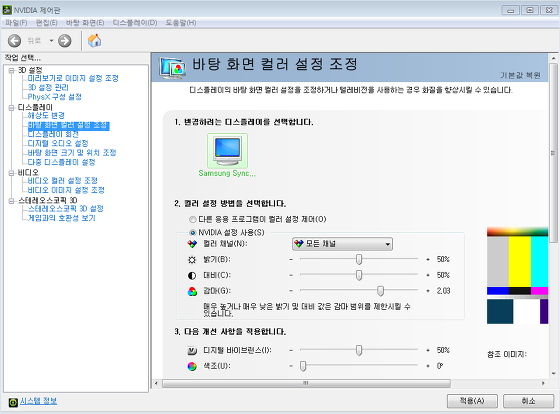Click the 적용(A) apply button

pyautogui.click(x=472, y=401)
